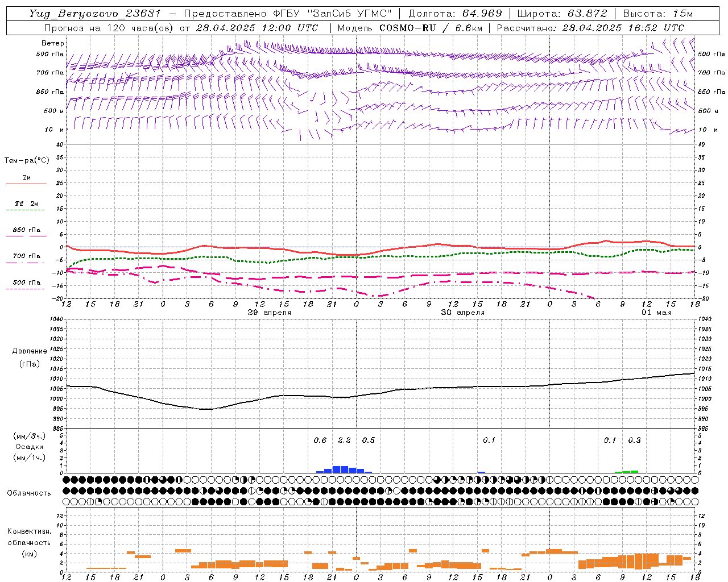Viewport: 728px width, 582px height.
Task: Click the Ветер panel label
Action: (x=53, y=43)
